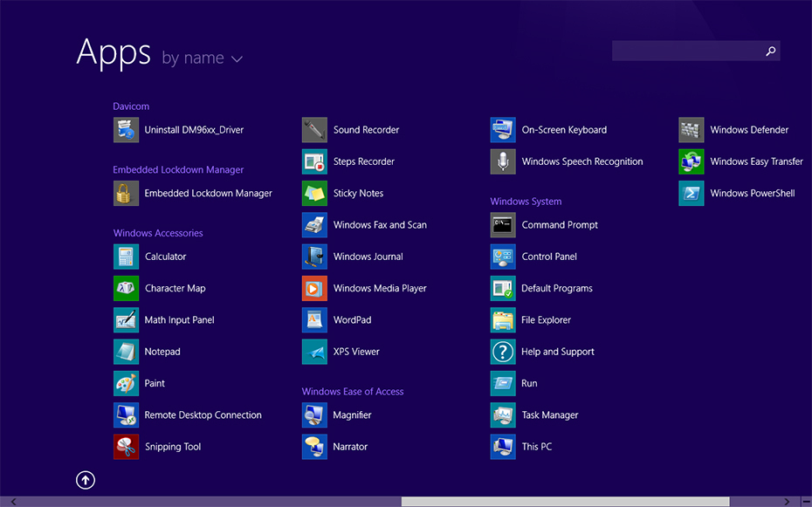Screen dimensions: 812x507
Task: Open Windows Media Player icon
Action: (x=314, y=288)
